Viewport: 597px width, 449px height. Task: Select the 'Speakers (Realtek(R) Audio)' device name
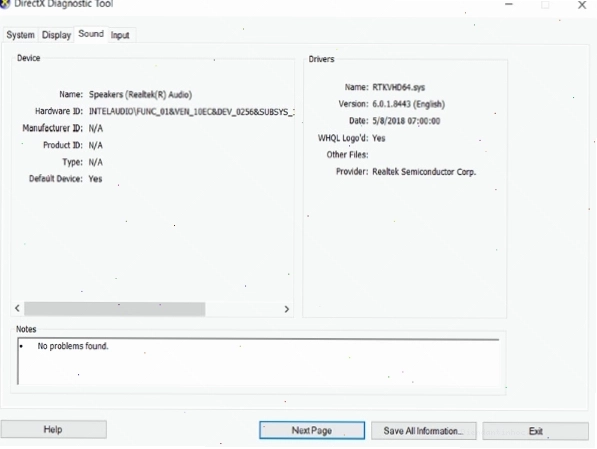pyautogui.click(x=140, y=94)
